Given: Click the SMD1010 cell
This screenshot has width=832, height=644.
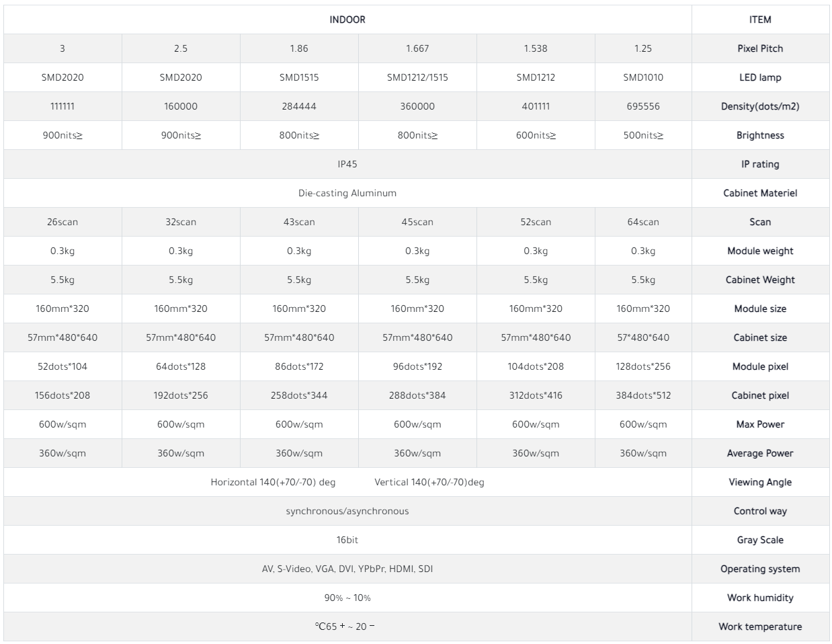Looking at the screenshot, I should [x=643, y=77].
